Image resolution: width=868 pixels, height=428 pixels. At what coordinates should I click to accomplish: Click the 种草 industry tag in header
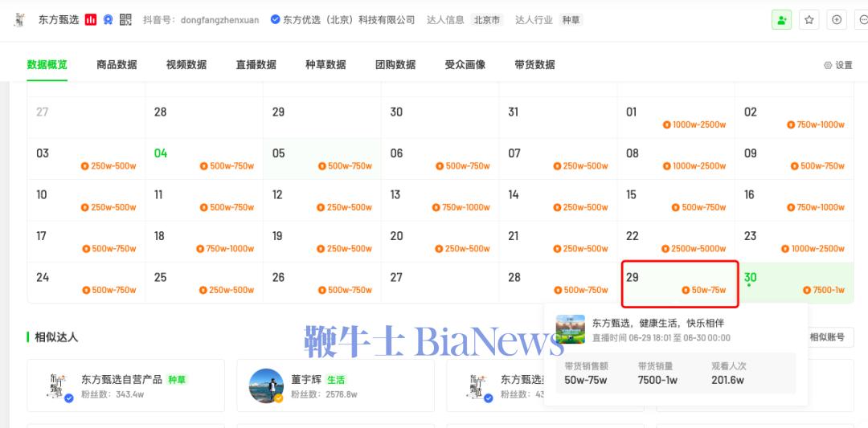tap(571, 20)
